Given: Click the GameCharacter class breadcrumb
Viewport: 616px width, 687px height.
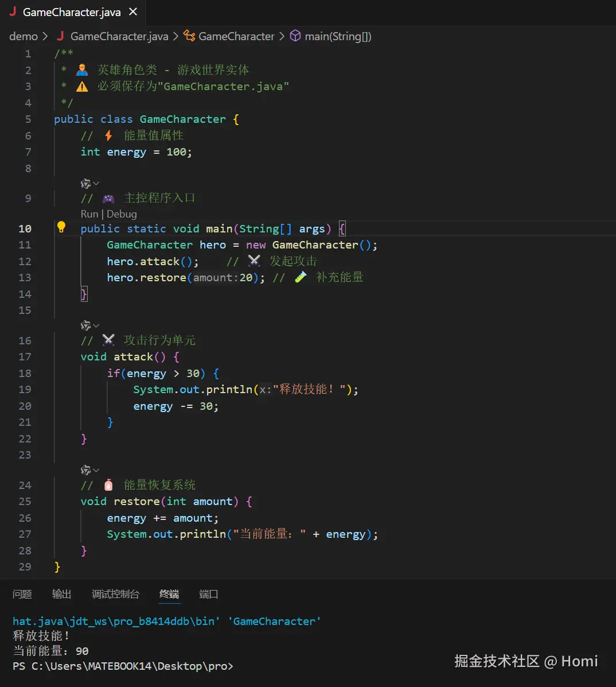Looking at the screenshot, I should coord(236,36).
